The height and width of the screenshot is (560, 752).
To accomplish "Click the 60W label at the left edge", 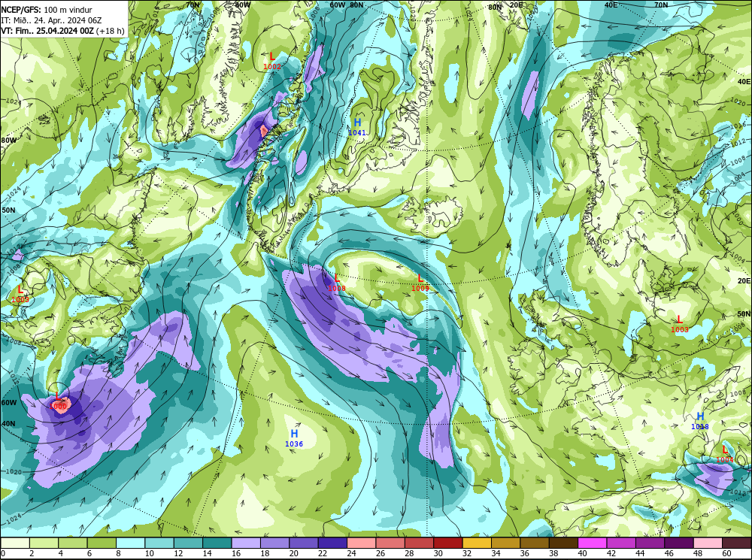I will [8, 402].
